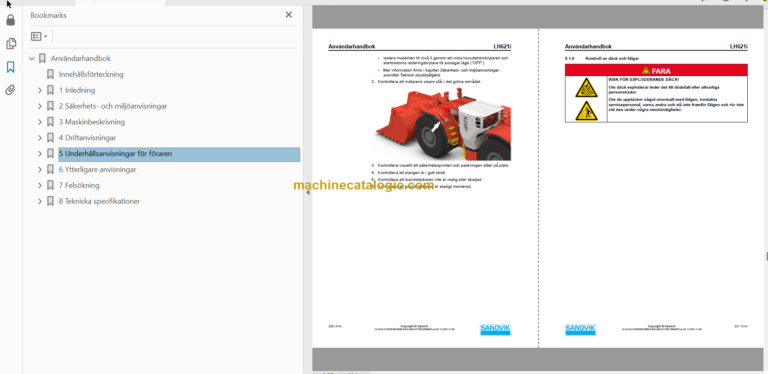Expand the 7 Felsökning bookmark
Viewport: 768px width, 374px height.
pos(40,186)
